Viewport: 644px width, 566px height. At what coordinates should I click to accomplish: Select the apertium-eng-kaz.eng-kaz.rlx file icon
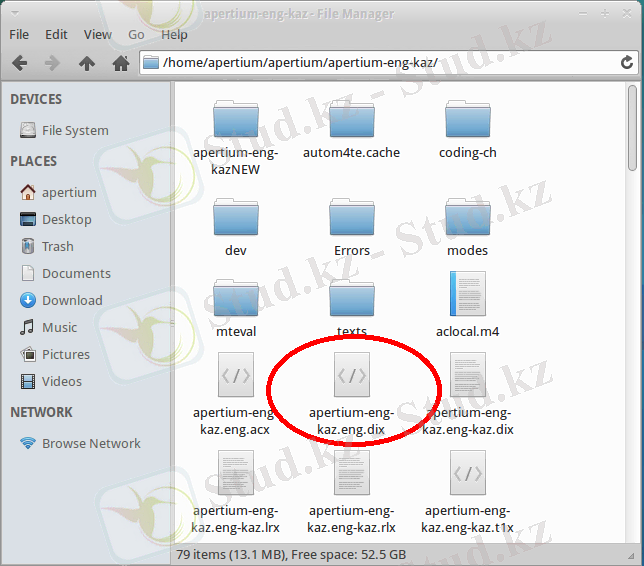[352, 473]
